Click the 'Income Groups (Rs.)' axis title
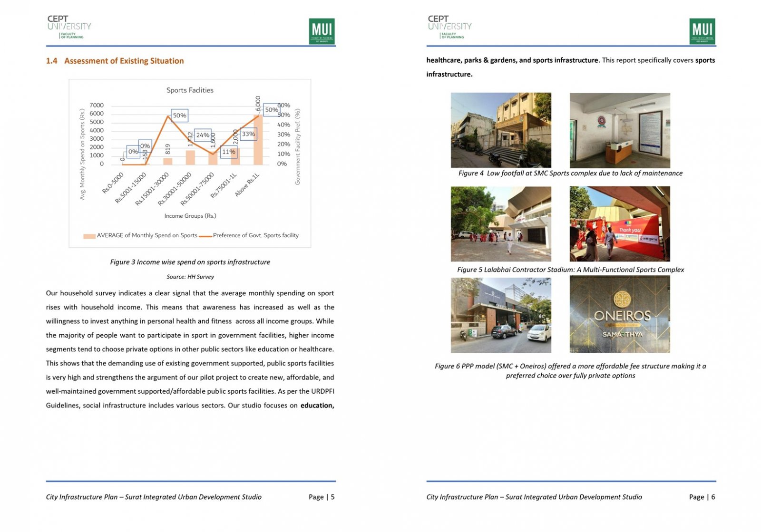Viewport: 761px width, 532px height. (190, 216)
